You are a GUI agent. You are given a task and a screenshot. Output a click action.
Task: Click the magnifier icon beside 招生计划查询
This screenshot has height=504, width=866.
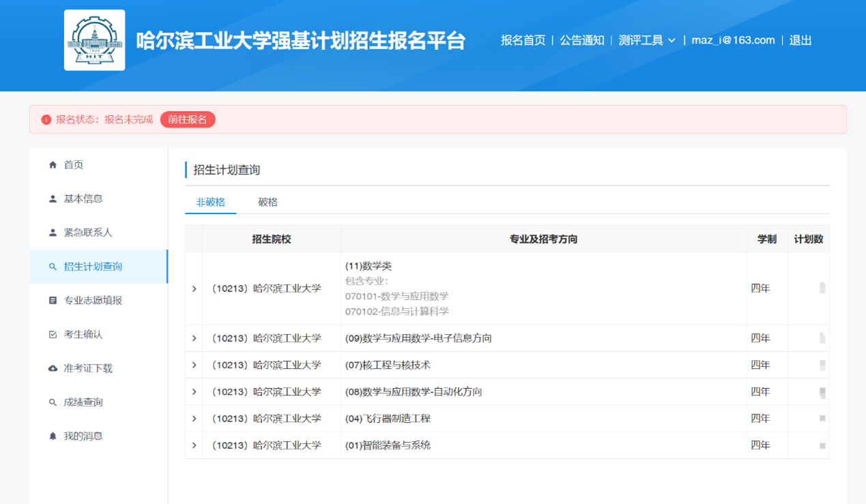pos(53,267)
